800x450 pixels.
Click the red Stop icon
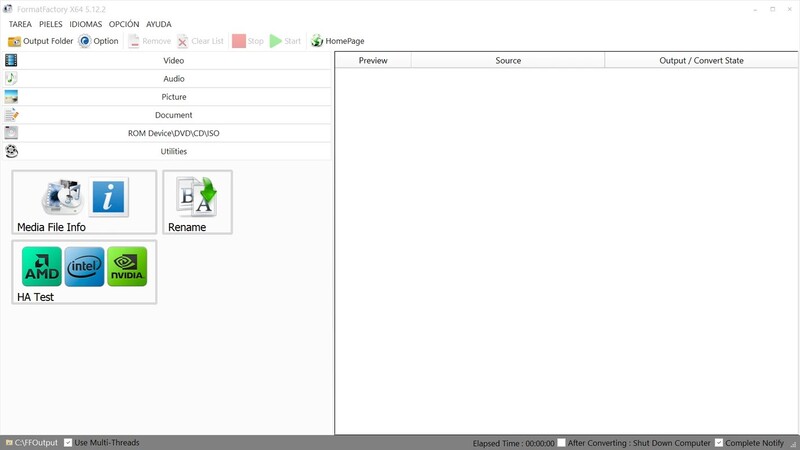(x=239, y=41)
